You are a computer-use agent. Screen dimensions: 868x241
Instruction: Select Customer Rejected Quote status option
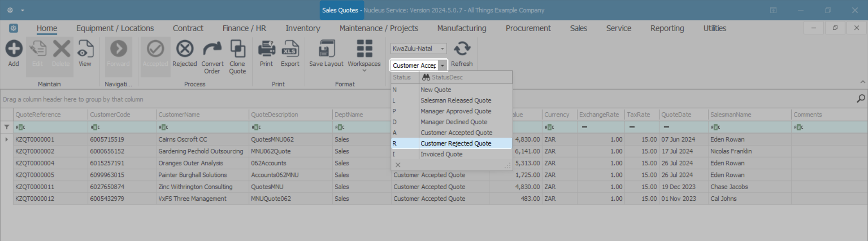456,144
